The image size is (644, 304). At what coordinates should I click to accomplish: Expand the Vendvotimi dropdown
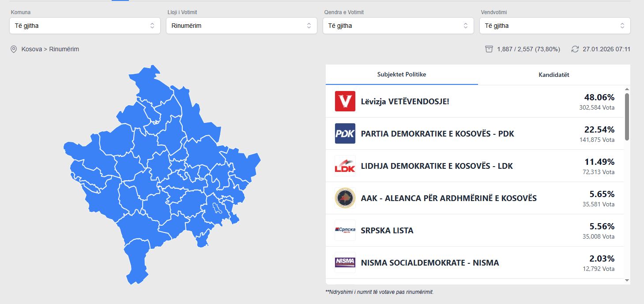pyautogui.click(x=555, y=26)
